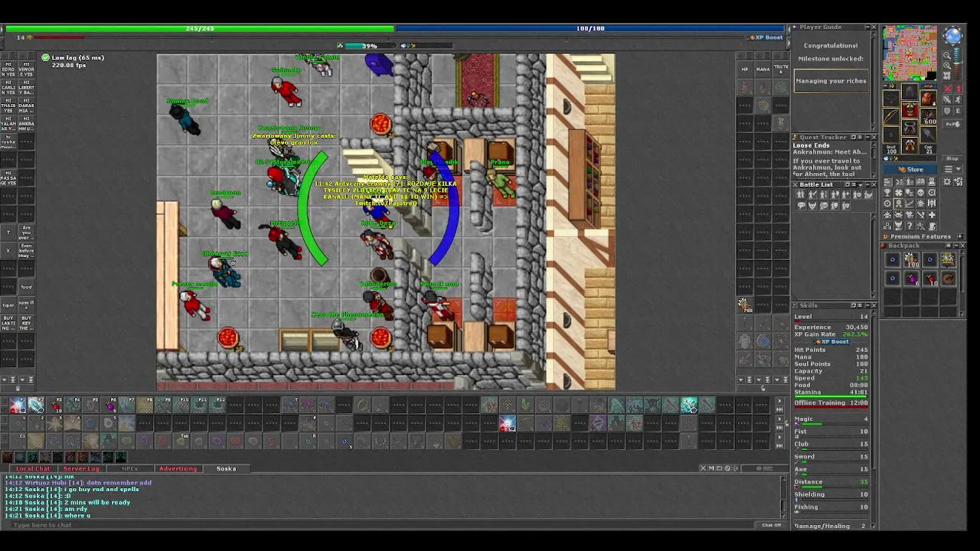Click the MANA column header hotkey
Image resolution: width=980 pixels, height=551 pixels.
pyautogui.click(x=763, y=69)
